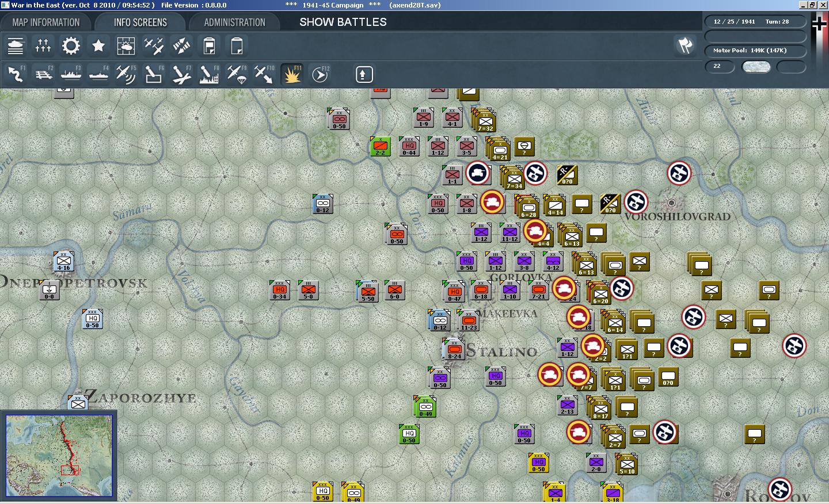Click the snowy weather indicator pill
The width and height of the screenshot is (829, 504).
click(x=756, y=66)
